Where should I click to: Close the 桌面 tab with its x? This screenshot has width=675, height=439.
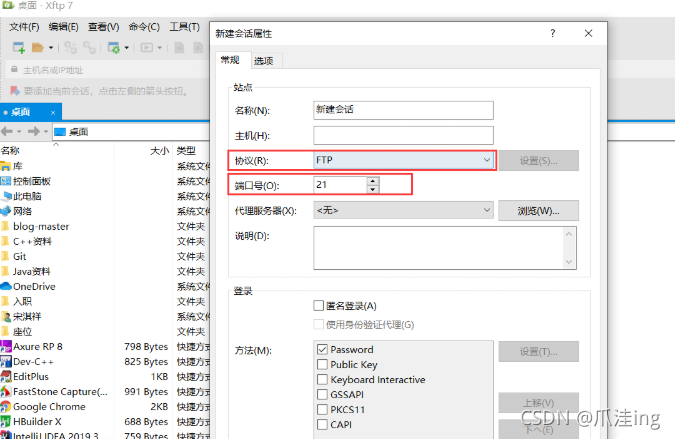pos(53,113)
